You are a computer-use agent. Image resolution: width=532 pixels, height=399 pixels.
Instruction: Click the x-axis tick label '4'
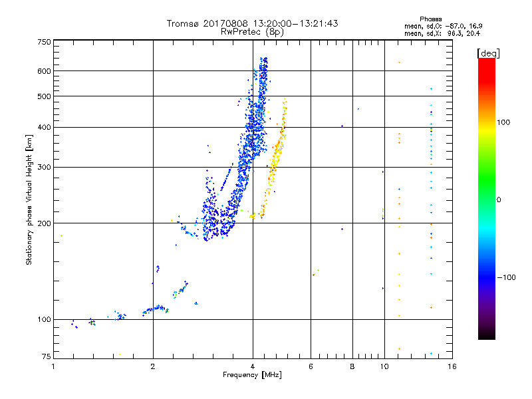(x=253, y=366)
